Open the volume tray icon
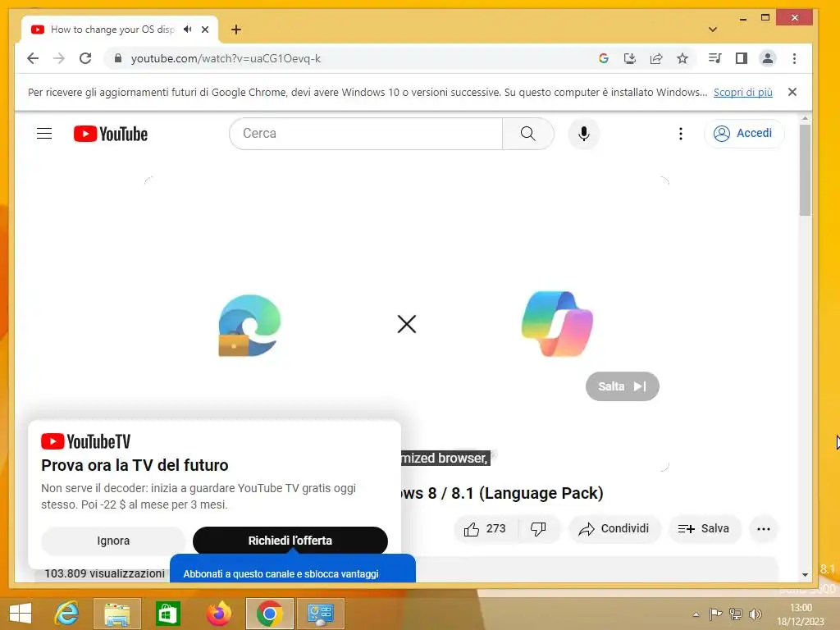The width and height of the screenshot is (840, 630). 756,614
